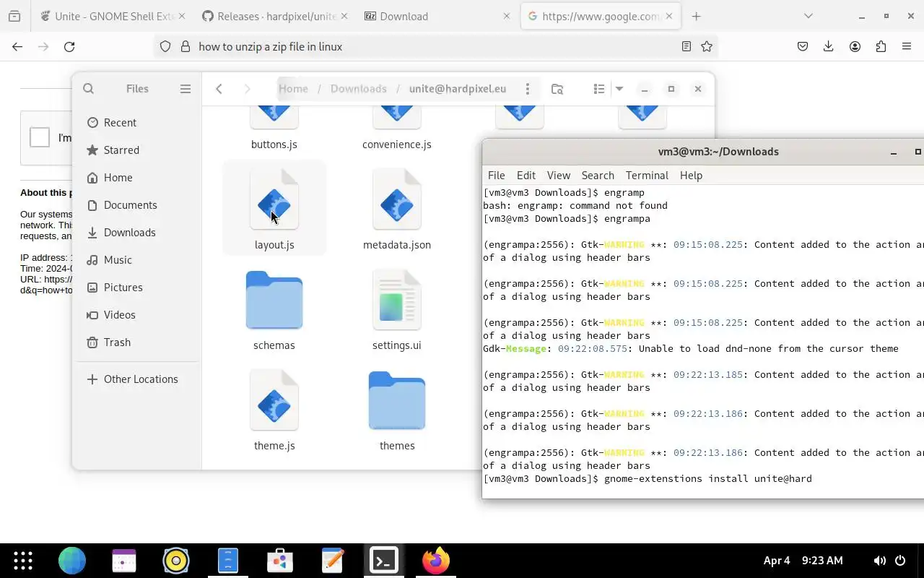Open the applications grid in the dock
924x578 pixels.
click(23, 561)
